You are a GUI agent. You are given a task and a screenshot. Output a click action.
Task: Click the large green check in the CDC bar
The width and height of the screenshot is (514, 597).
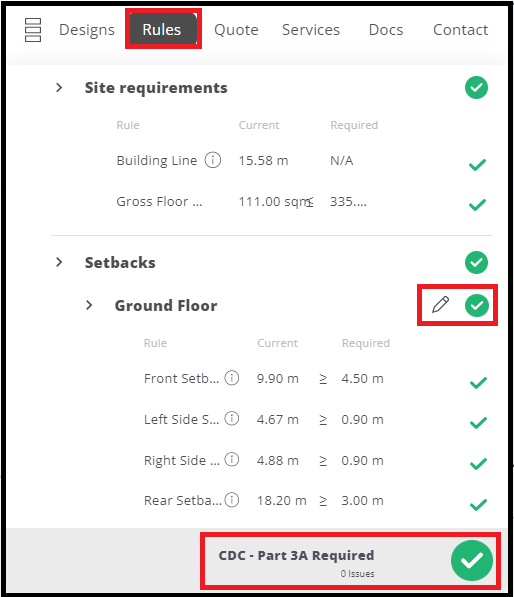[x=472, y=560]
